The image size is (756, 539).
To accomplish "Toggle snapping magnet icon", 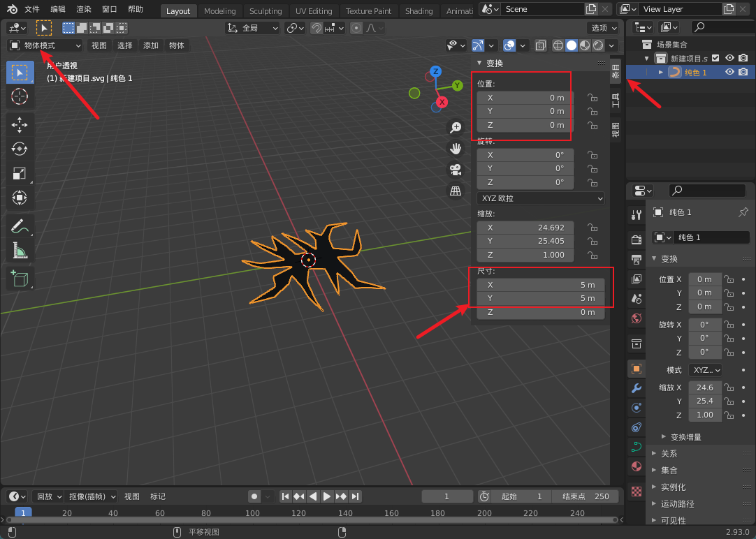I will point(317,28).
